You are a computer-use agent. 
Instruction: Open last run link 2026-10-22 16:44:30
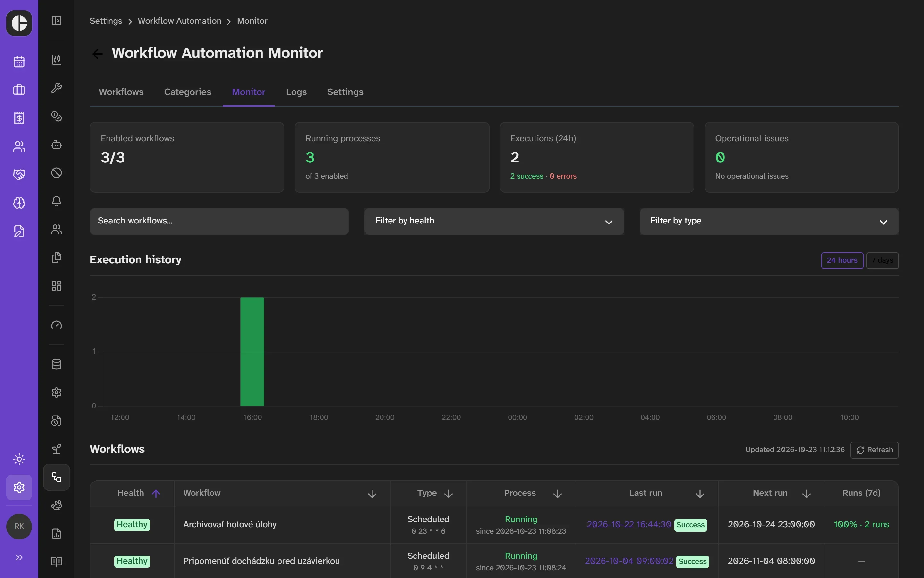pyautogui.click(x=629, y=524)
